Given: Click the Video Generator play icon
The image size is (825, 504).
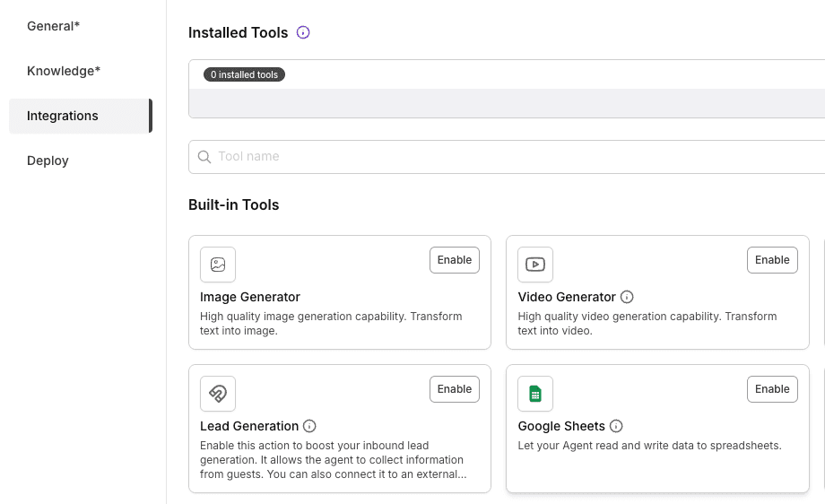Looking at the screenshot, I should [535, 265].
